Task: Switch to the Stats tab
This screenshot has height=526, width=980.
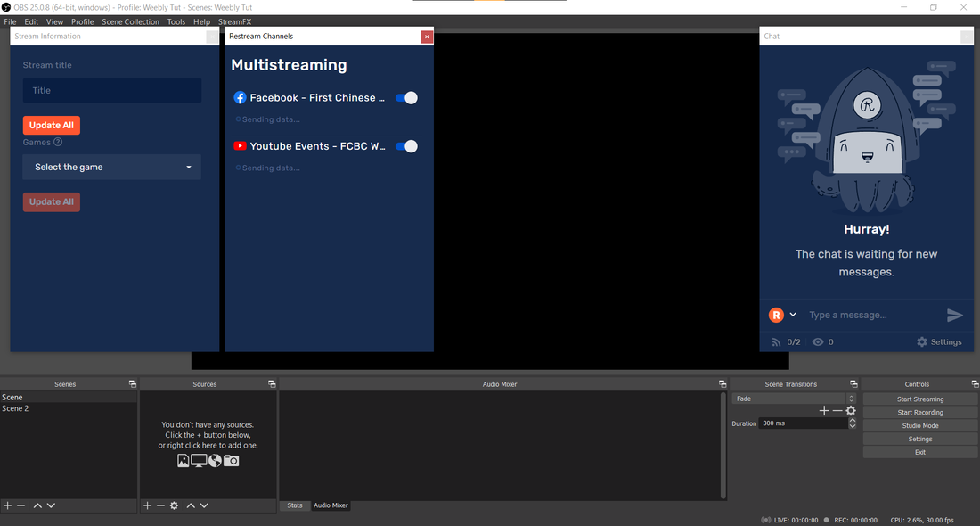Action: click(294, 505)
